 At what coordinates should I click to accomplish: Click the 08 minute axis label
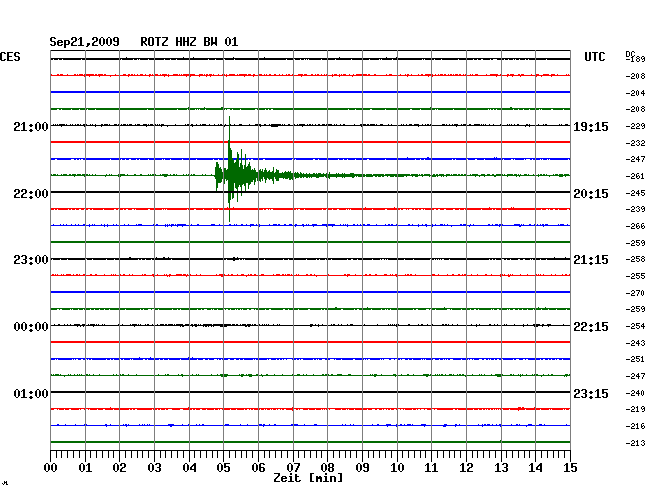pos(327,467)
